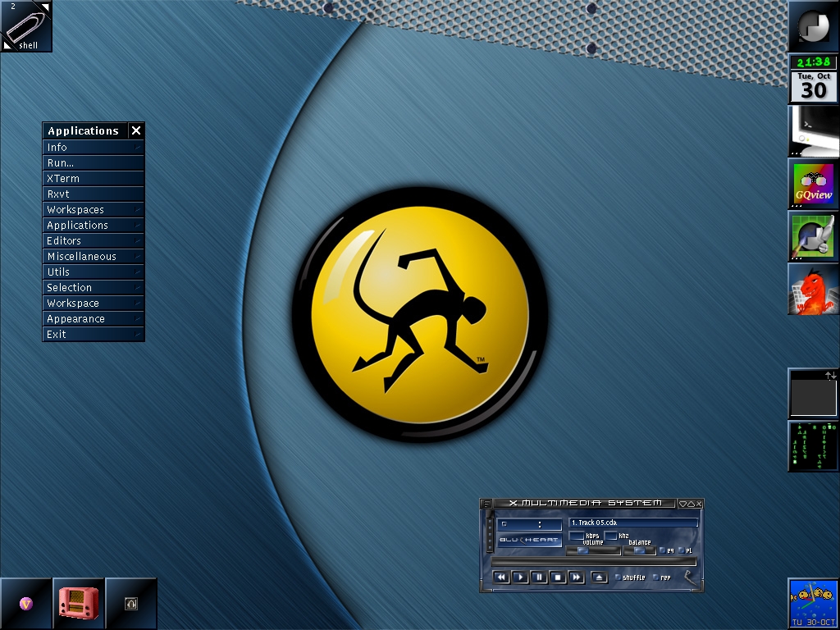The height and width of the screenshot is (630, 840).
Task: Toggle the pl playlist window
Action: click(685, 550)
